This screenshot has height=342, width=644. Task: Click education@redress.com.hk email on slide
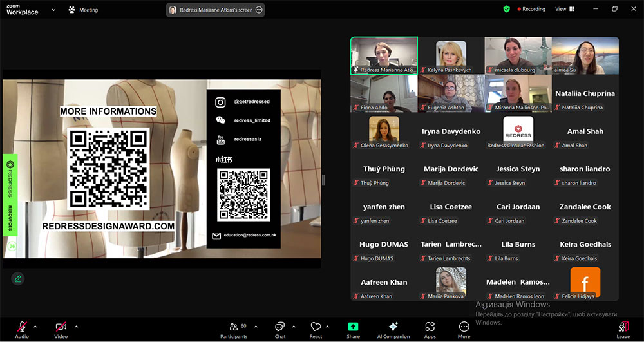(x=249, y=236)
